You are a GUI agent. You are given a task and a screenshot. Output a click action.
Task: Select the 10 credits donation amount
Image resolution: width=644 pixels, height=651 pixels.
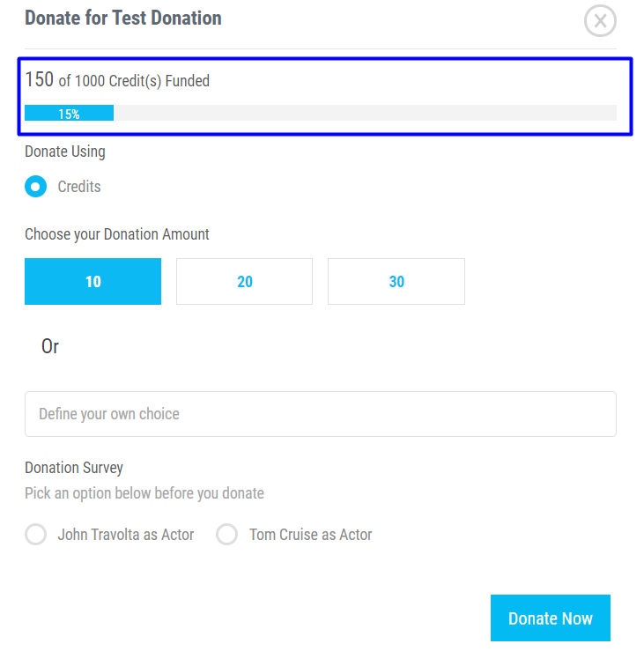click(x=93, y=282)
